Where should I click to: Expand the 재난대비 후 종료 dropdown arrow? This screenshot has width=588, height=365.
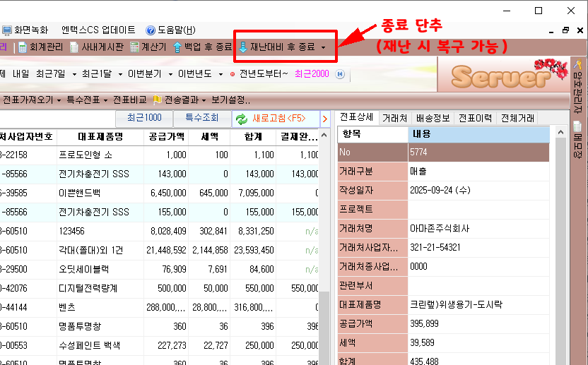tap(324, 48)
